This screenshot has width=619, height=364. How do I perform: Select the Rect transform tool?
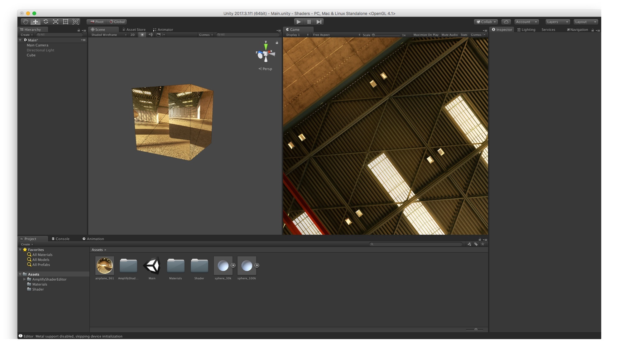pyautogui.click(x=65, y=22)
